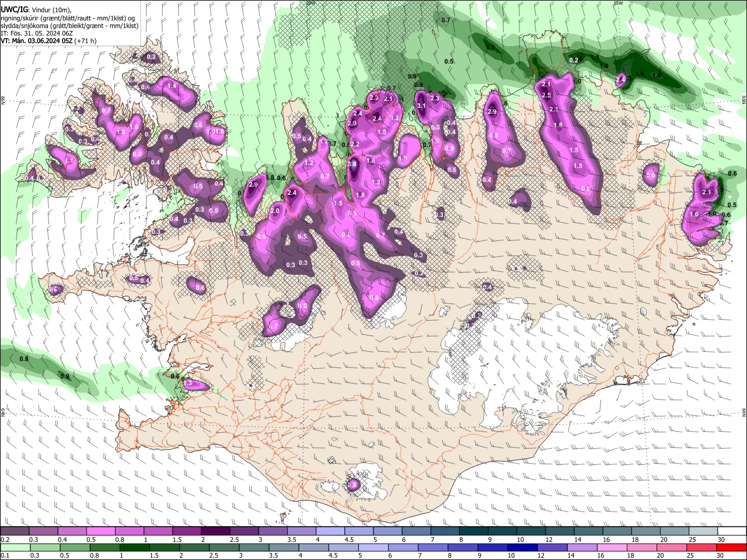Click the '0.8' rain value over the southwest ocean
Image resolution: width=747 pixels, height=560 pixels.
[24, 359]
